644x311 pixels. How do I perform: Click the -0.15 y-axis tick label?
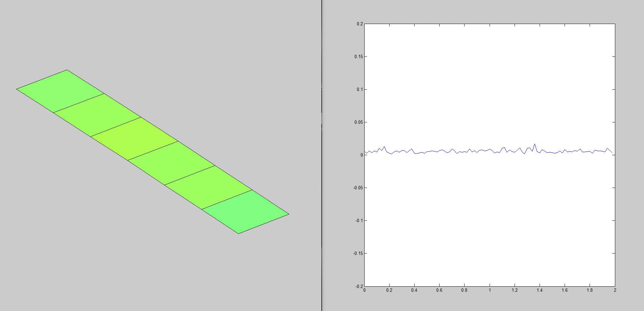[x=358, y=254]
